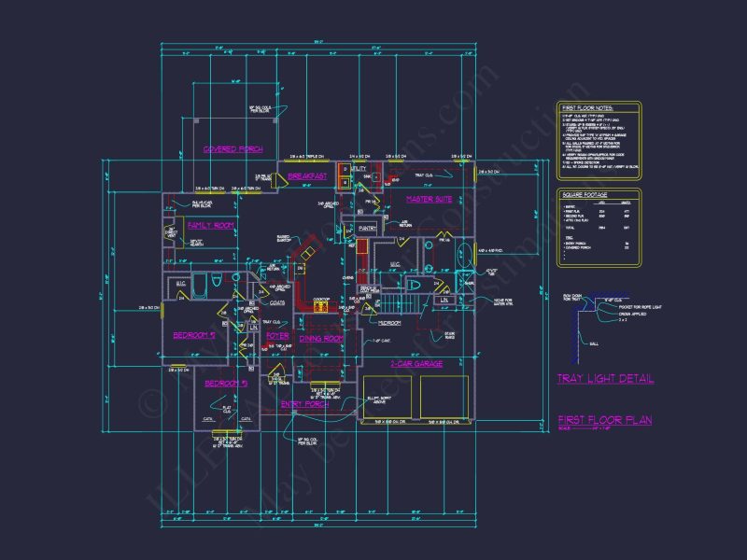Click the yellow cooktop symbol in kitchen
The image size is (747, 560).
(320, 307)
